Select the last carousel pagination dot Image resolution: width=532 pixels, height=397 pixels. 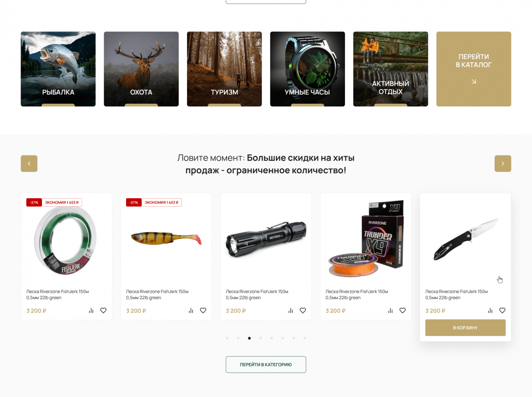(305, 338)
